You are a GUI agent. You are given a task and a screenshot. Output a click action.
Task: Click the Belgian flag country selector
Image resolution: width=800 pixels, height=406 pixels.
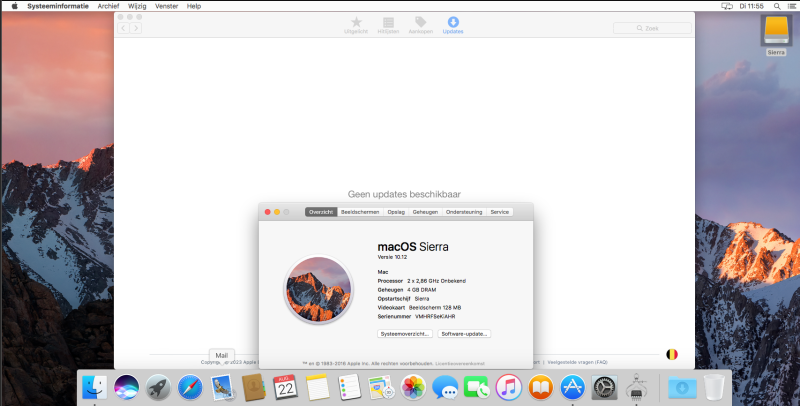pos(672,354)
